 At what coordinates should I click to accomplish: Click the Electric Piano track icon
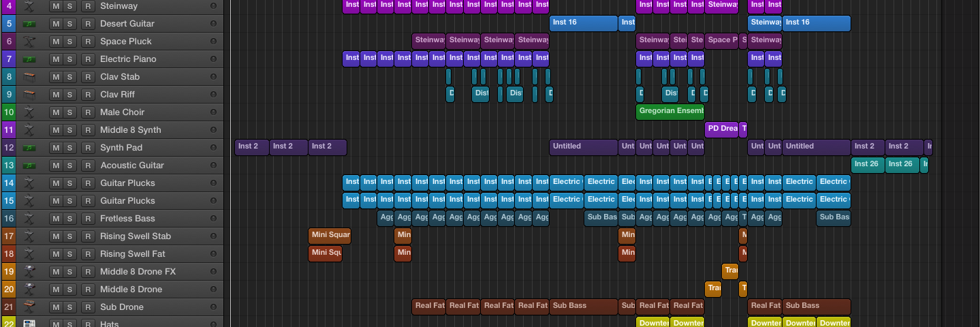tap(29, 59)
